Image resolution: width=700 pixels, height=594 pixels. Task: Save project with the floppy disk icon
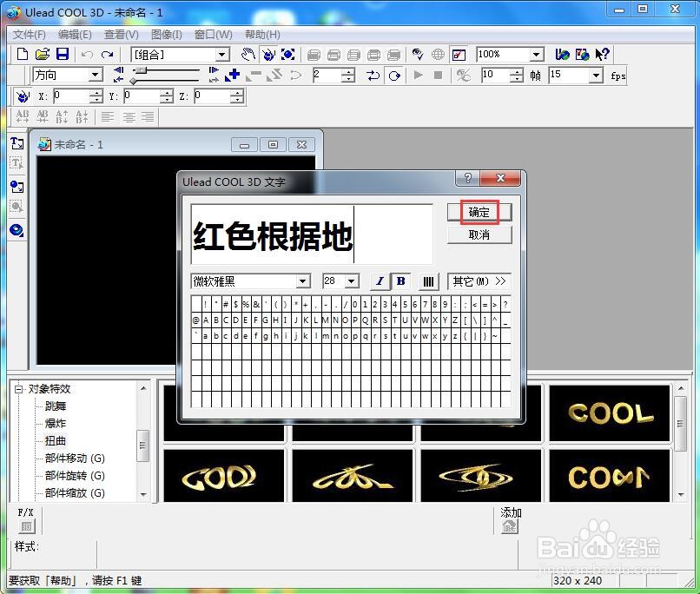(63, 55)
